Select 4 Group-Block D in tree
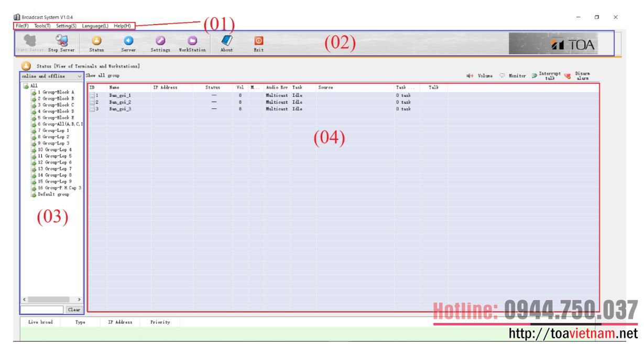This screenshot has height=347, width=644. point(55,111)
